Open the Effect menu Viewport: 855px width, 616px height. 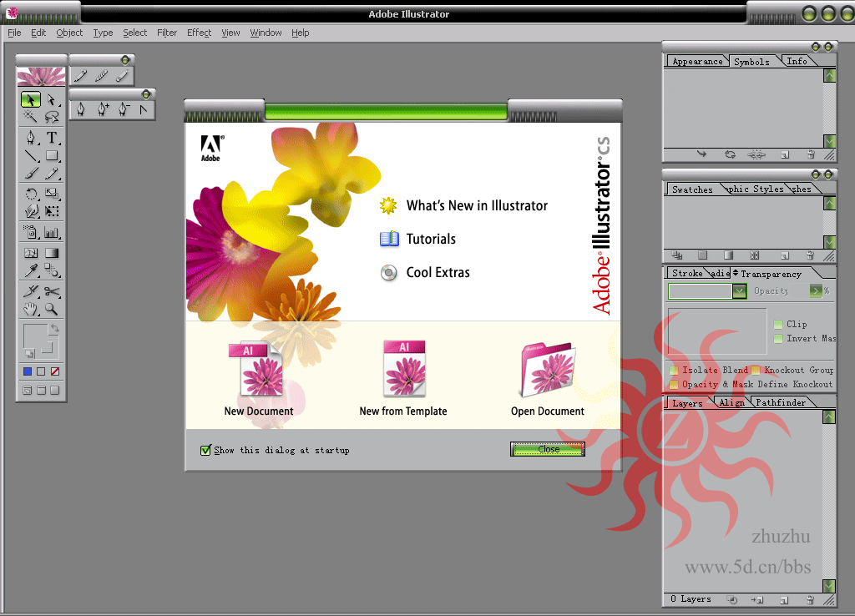pos(199,33)
